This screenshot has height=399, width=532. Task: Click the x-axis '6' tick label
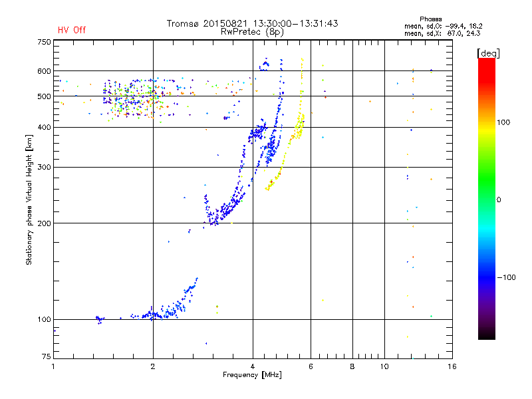pos(311,366)
